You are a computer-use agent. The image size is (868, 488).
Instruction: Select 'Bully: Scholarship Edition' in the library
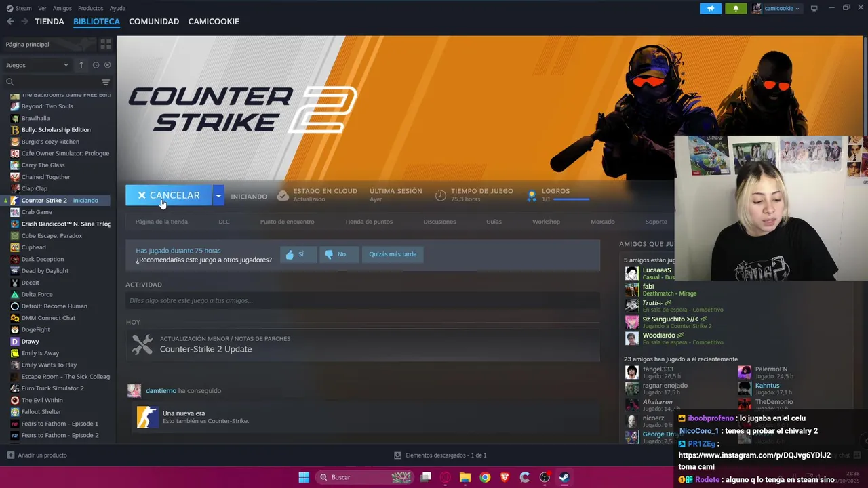click(x=56, y=130)
